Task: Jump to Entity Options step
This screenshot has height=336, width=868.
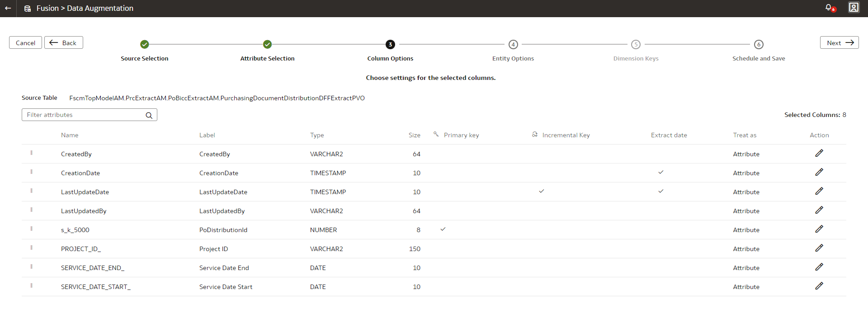Action: tap(513, 44)
